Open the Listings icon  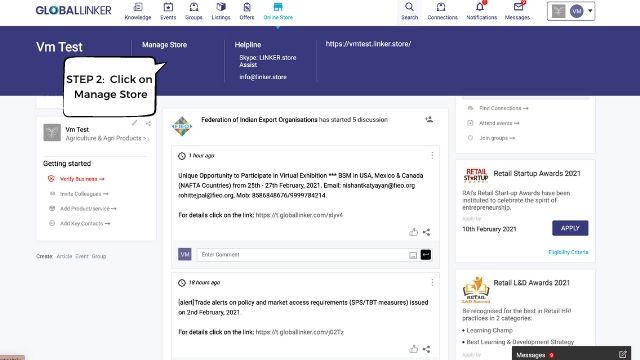[221, 7]
